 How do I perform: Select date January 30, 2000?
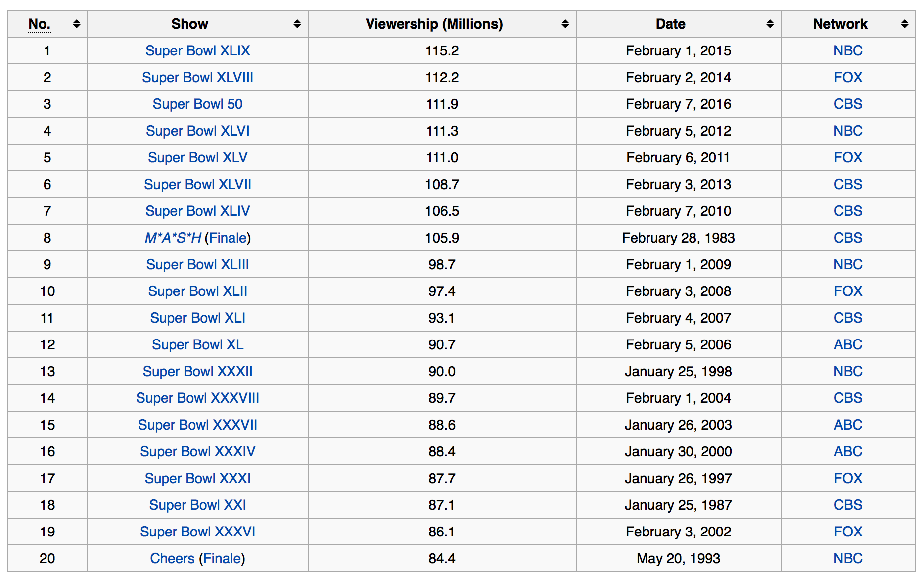678,451
